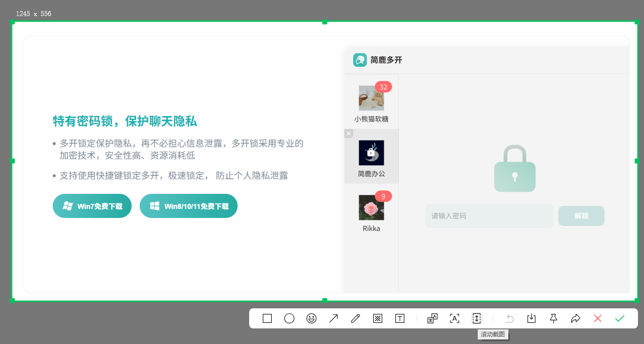Select the ellipse drawing tool
Viewport: 644px width, 344px height.
point(289,318)
